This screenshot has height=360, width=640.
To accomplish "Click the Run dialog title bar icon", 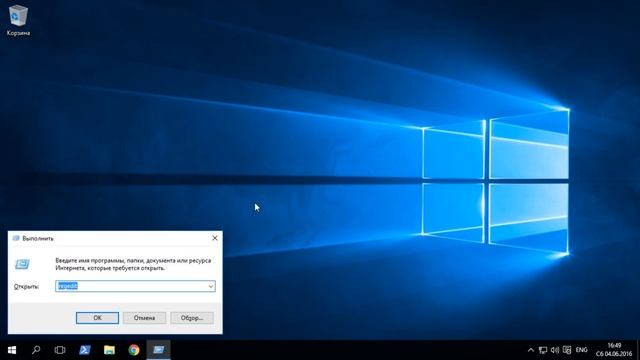I will coord(16,238).
